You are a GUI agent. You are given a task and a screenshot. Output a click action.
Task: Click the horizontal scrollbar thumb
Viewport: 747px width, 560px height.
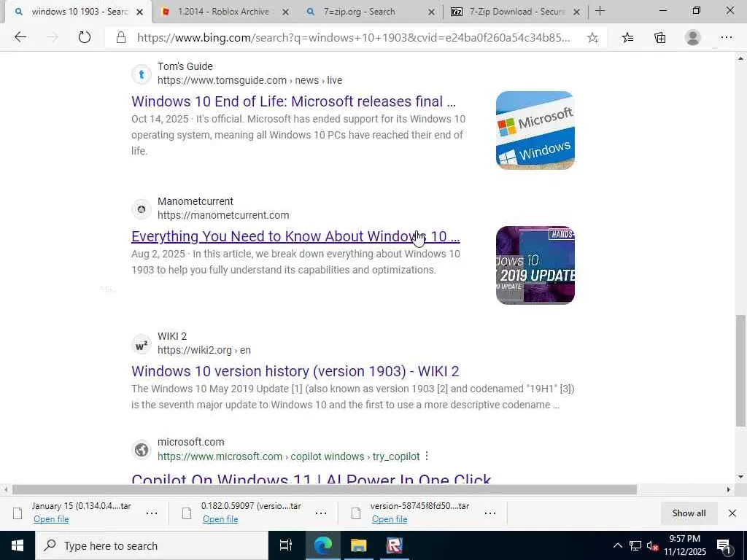[x=325, y=489]
